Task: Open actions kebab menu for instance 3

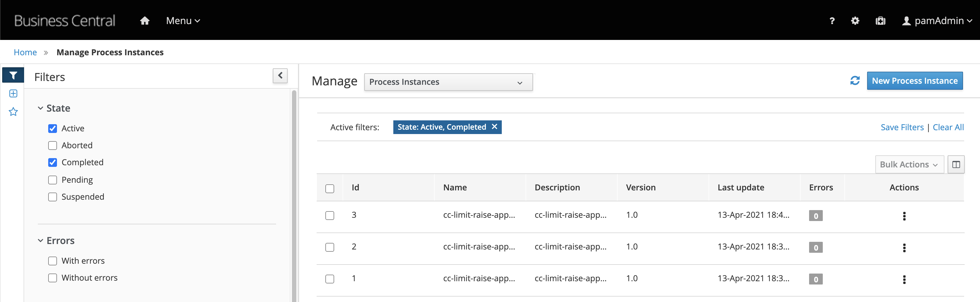Action: (x=904, y=216)
